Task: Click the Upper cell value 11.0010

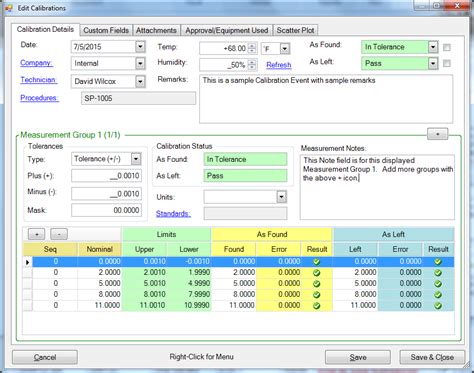Action: (x=144, y=305)
